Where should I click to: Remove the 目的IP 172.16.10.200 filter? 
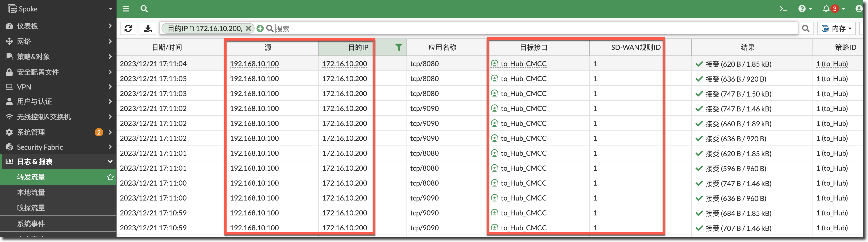[248, 29]
